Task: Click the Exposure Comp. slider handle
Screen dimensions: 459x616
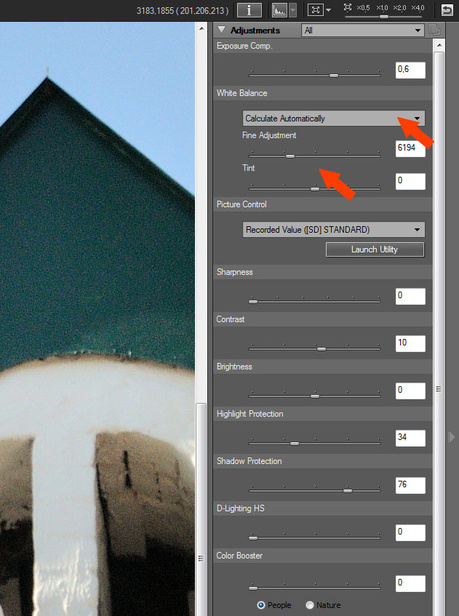Action: coord(334,75)
